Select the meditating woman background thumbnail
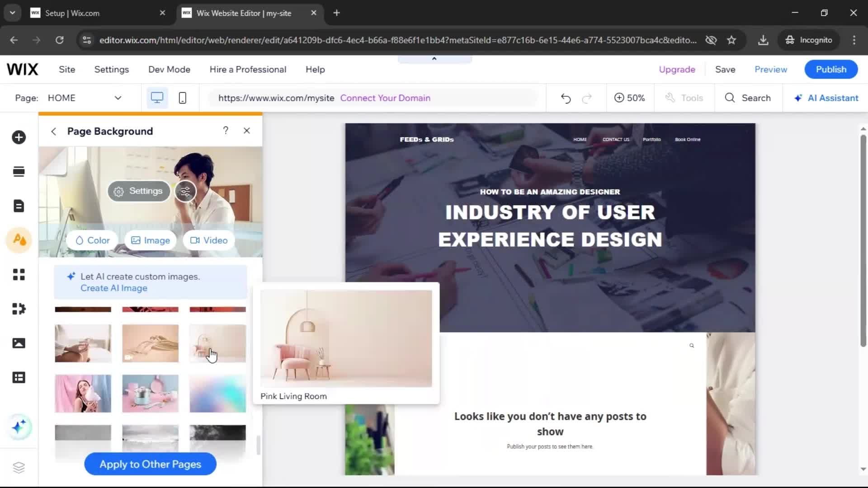The height and width of the screenshot is (488, 868). 83,343
